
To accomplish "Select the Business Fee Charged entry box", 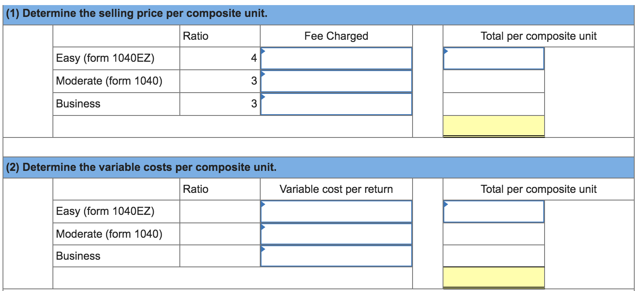I will click(x=336, y=104).
